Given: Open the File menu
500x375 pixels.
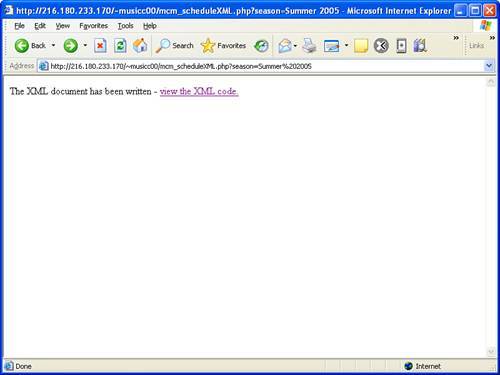Looking at the screenshot, I should click(19, 26).
